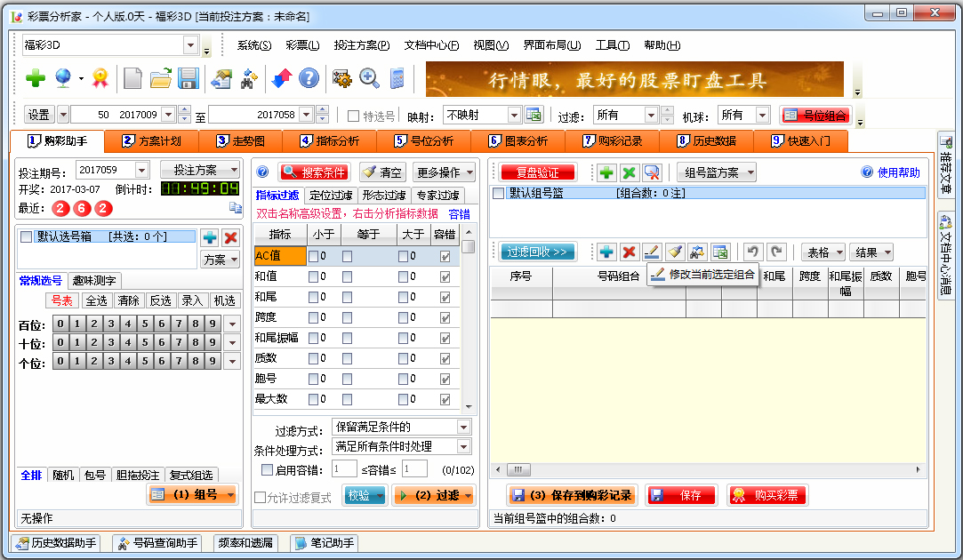963x560 pixels.
Task: Open the calculator icon in toolbar
Action: coord(397,78)
